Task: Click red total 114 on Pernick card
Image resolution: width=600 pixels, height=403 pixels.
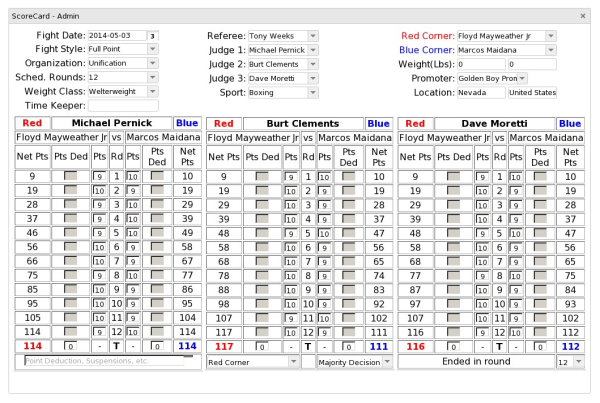Action: pos(33,346)
